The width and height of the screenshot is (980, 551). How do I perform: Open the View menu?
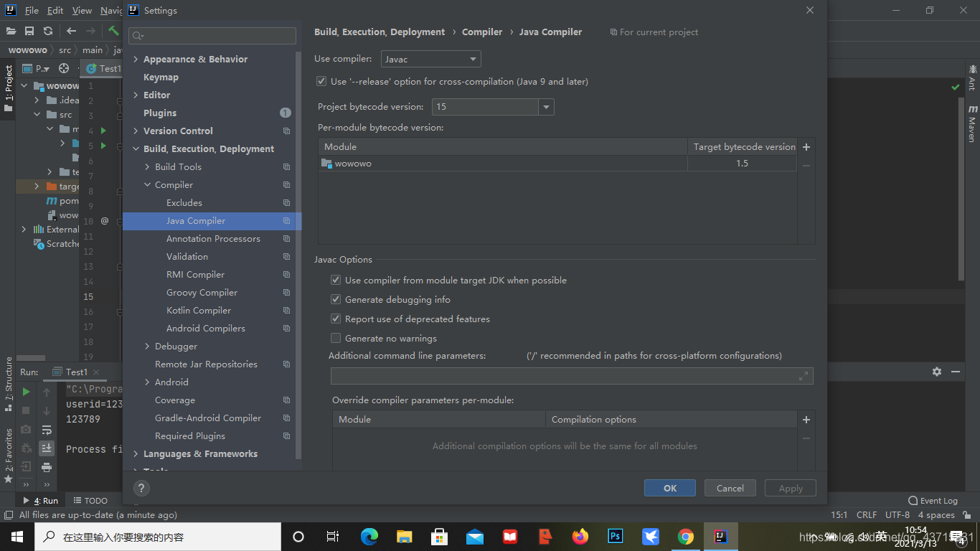tap(82, 11)
